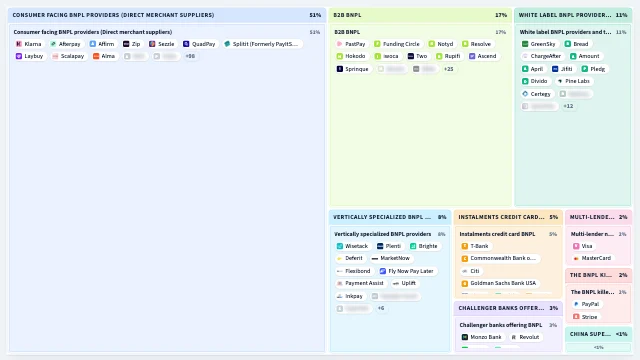Screen dimensions: 640x360
Task: Click the Funding Circle icon
Action: pyautogui.click(x=377, y=44)
